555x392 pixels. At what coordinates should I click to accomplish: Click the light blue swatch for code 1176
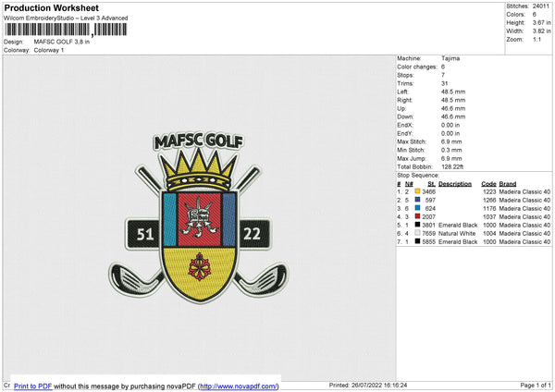[x=418, y=208]
